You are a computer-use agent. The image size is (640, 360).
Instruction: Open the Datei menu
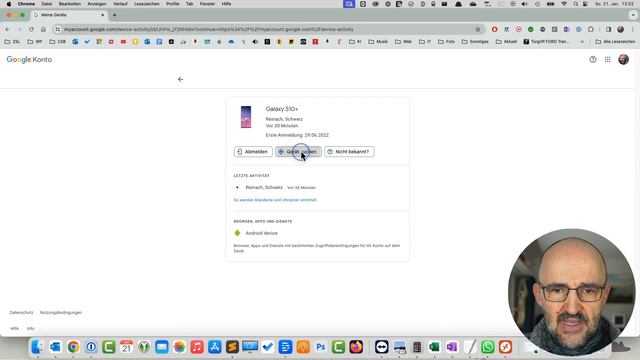tap(47, 4)
